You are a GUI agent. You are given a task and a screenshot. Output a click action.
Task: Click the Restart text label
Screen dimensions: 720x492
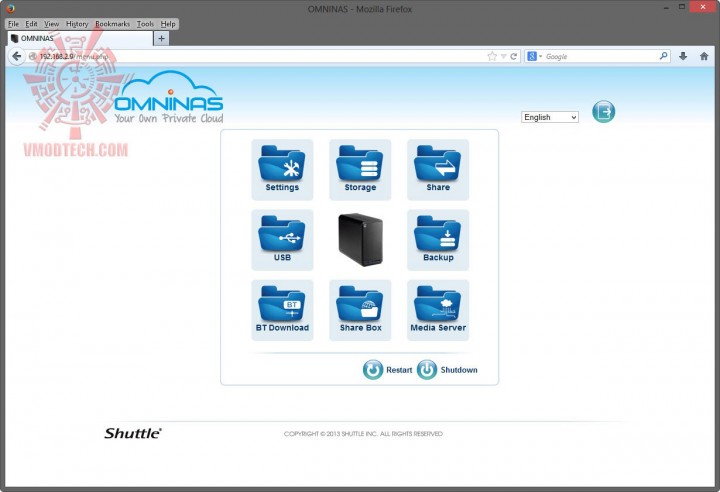(399, 370)
